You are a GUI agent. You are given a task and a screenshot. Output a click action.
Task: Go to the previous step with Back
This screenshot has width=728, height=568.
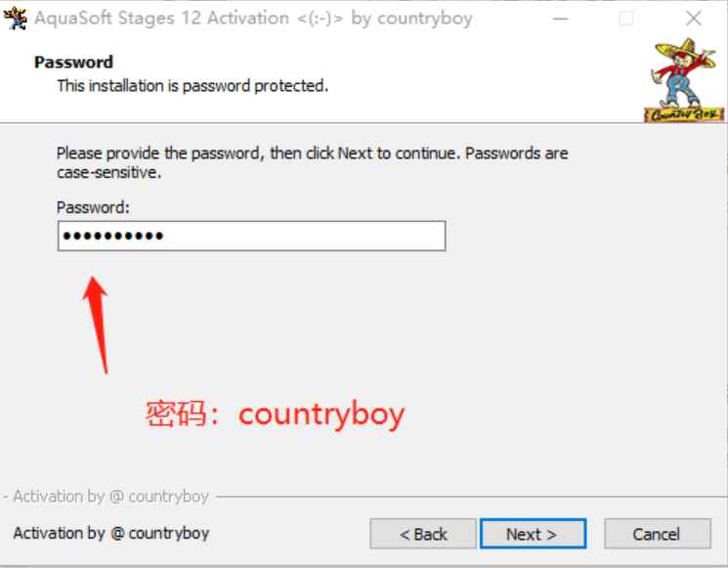[x=423, y=534]
